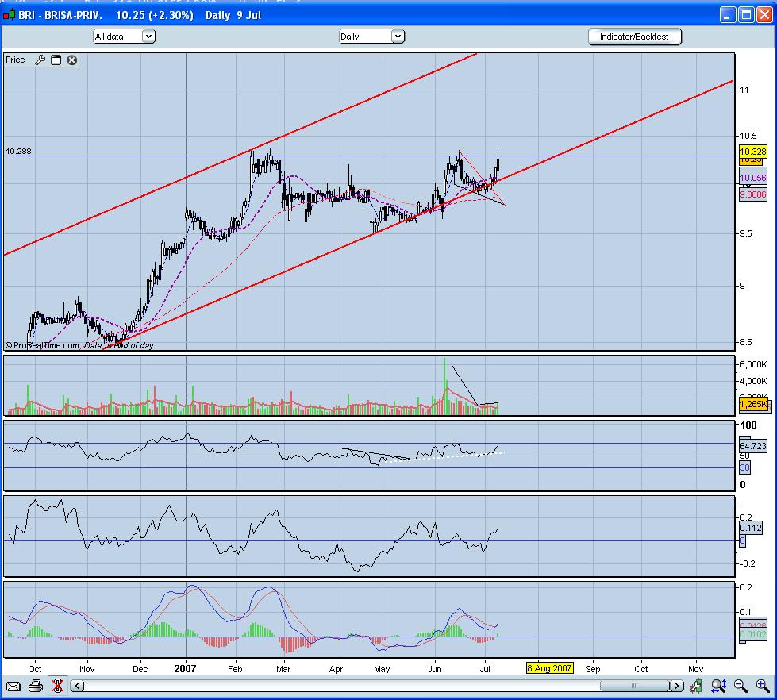Screen dimensions: 777x700
Task: Zoom out with minus magnifier icon
Action: [x=740, y=687]
